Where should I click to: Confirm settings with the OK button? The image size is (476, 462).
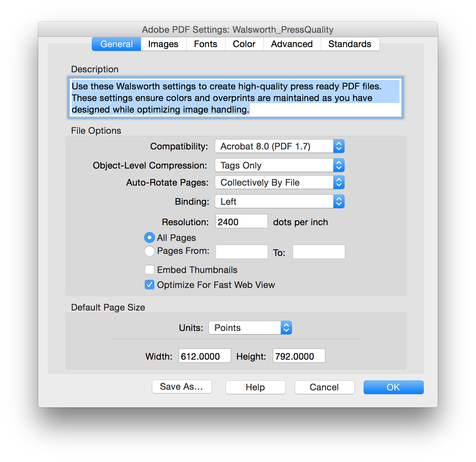click(x=393, y=387)
